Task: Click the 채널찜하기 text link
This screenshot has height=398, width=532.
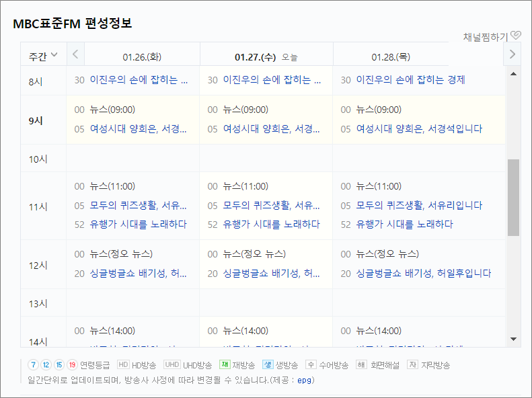Action: [486, 37]
